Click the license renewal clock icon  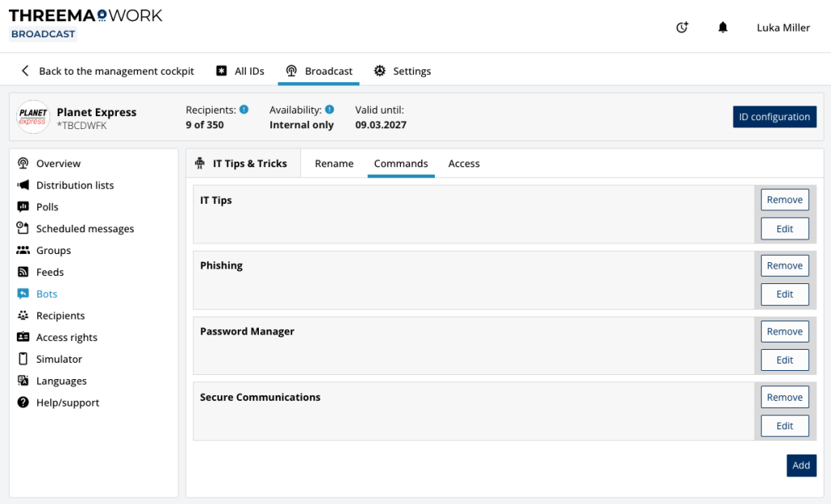(x=682, y=27)
